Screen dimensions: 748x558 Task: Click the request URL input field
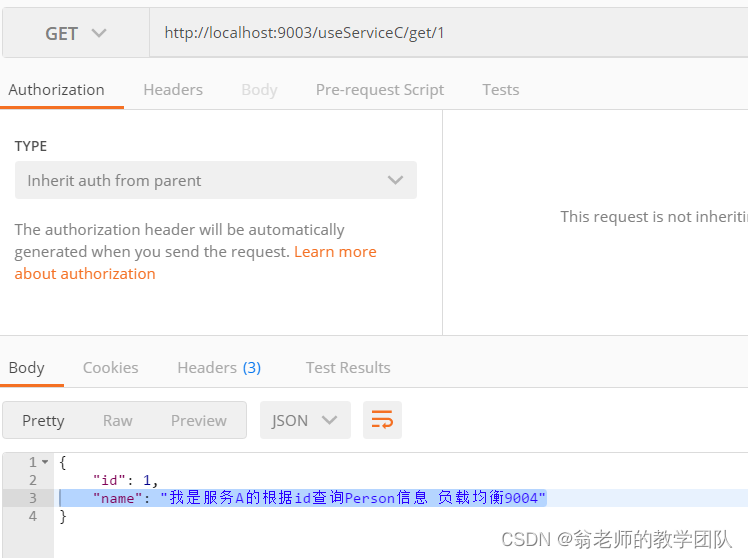coord(448,33)
